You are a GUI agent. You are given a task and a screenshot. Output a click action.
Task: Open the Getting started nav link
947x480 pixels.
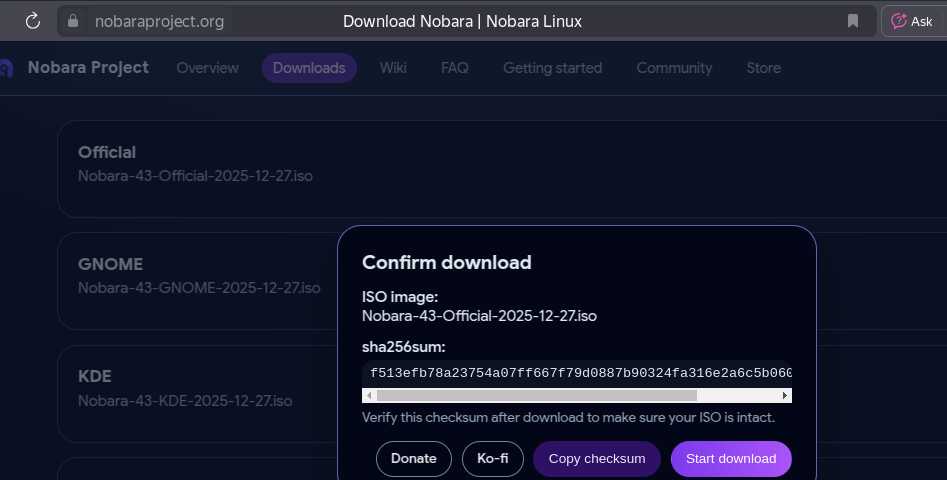553,68
